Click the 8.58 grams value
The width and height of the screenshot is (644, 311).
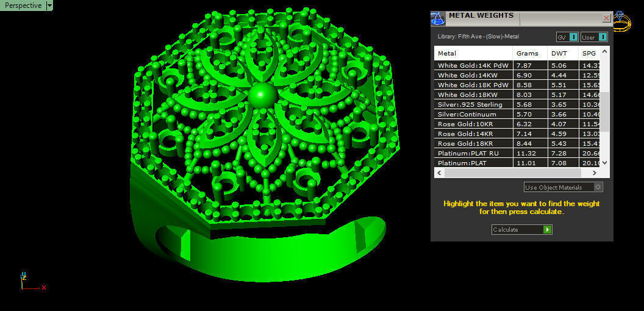523,85
